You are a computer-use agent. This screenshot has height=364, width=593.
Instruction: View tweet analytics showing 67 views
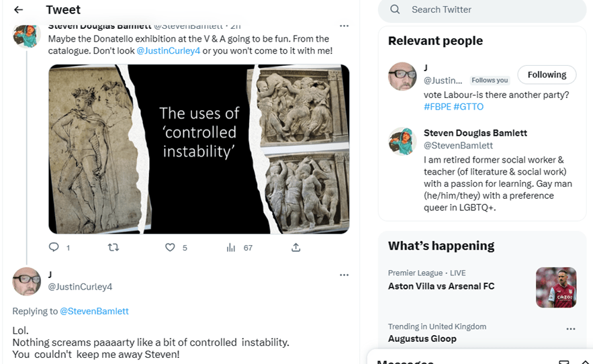[x=231, y=247]
